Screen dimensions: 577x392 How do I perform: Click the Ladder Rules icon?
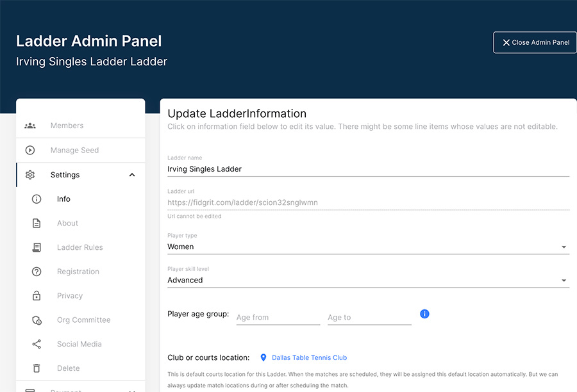click(37, 247)
